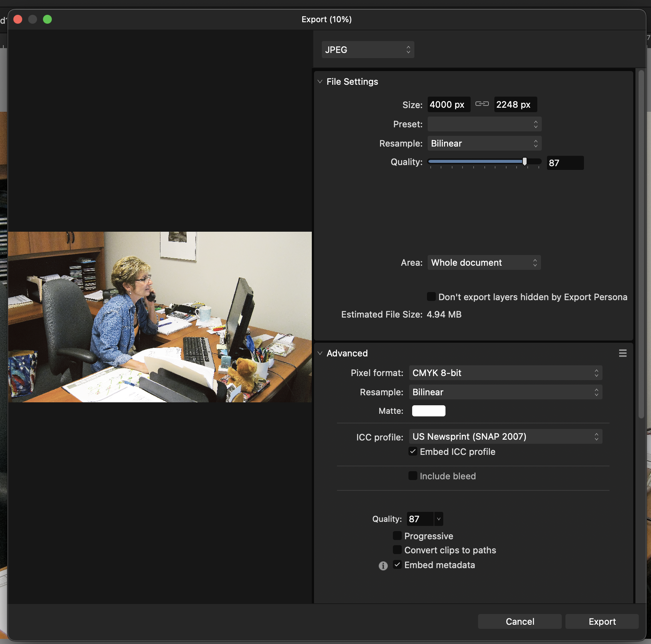Image resolution: width=651 pixels, height=644 pixels.
Task: Open the Advanced Quality 87 dropdown arrow
Action: (x=438, y=519)
